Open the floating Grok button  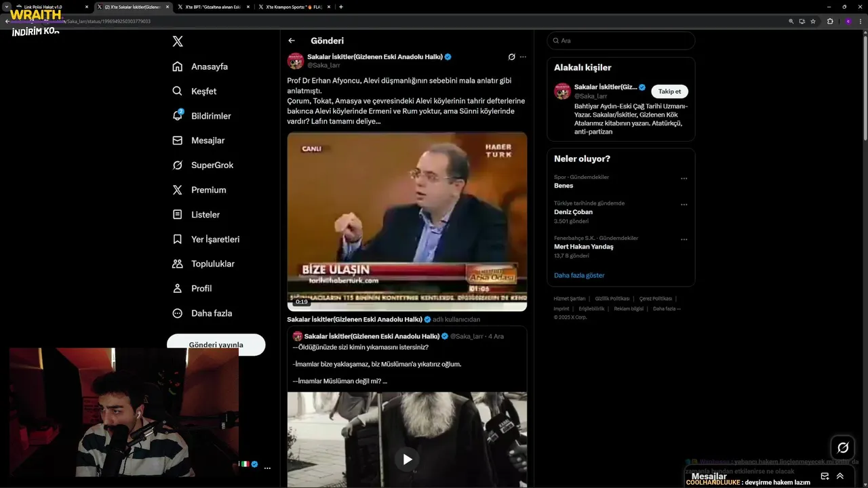pos(843,447)
